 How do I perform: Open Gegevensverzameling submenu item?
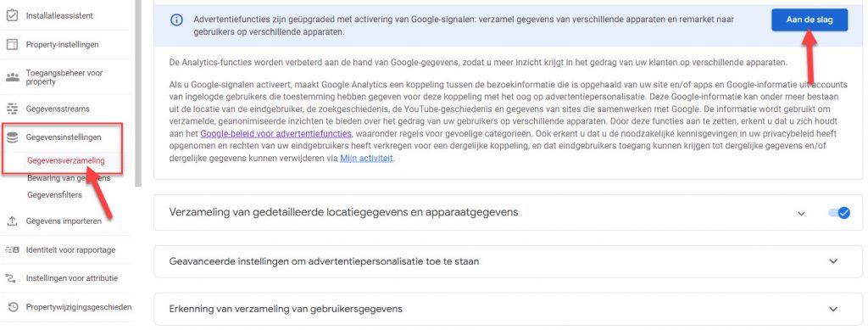[66, 160]
